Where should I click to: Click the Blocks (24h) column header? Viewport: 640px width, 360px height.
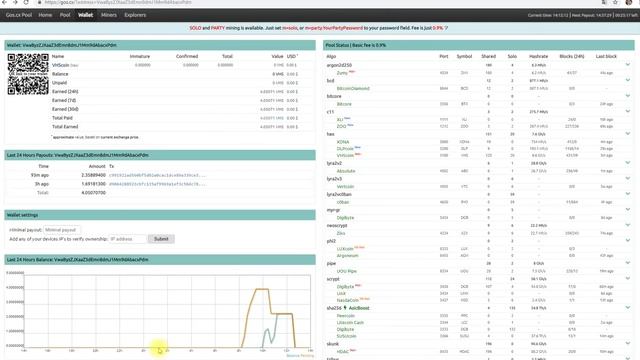click(572, 56)
